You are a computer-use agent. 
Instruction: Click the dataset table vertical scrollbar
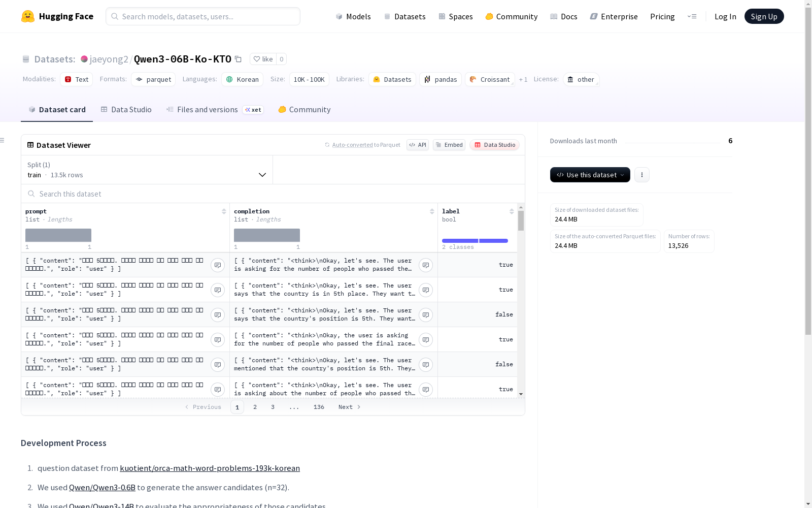521,221
